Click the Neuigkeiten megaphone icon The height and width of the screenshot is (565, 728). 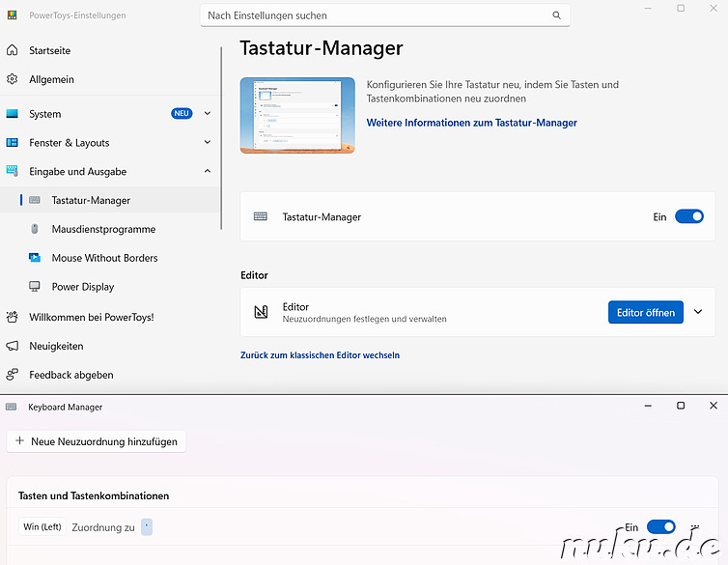point(13,346)
